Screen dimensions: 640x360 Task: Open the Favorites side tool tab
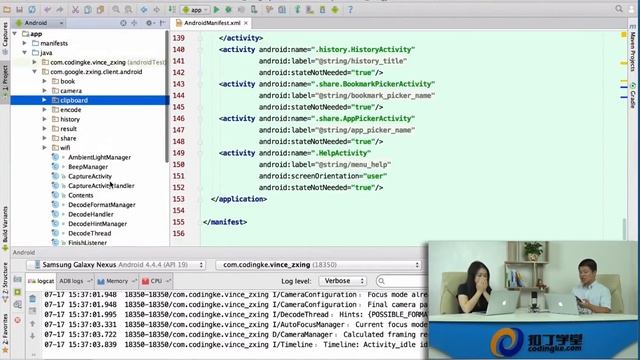pos(5,333)
